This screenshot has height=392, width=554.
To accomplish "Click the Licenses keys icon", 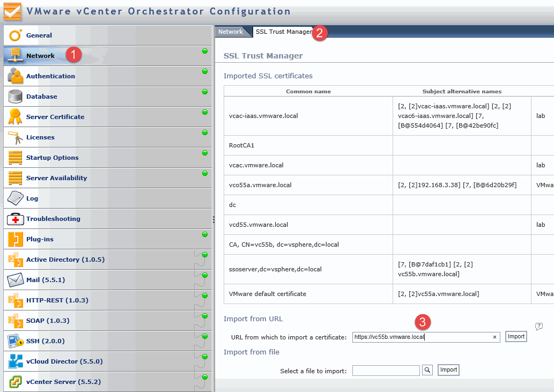I will 15,137.
